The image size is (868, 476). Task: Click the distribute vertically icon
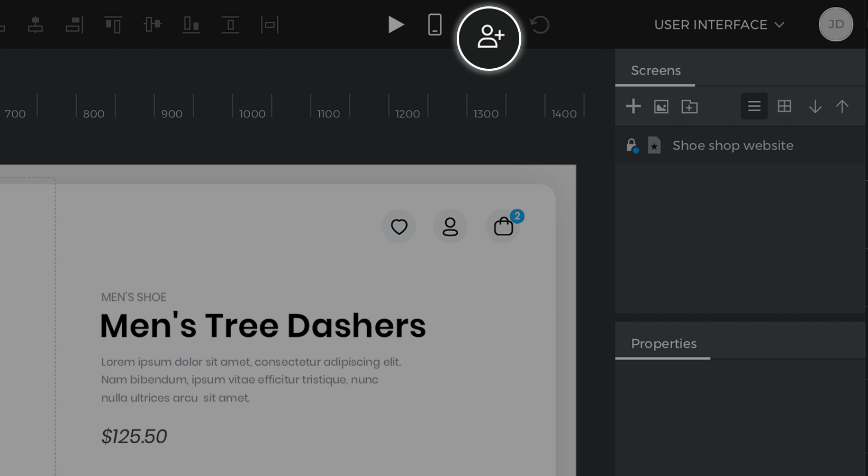(230, 24)
